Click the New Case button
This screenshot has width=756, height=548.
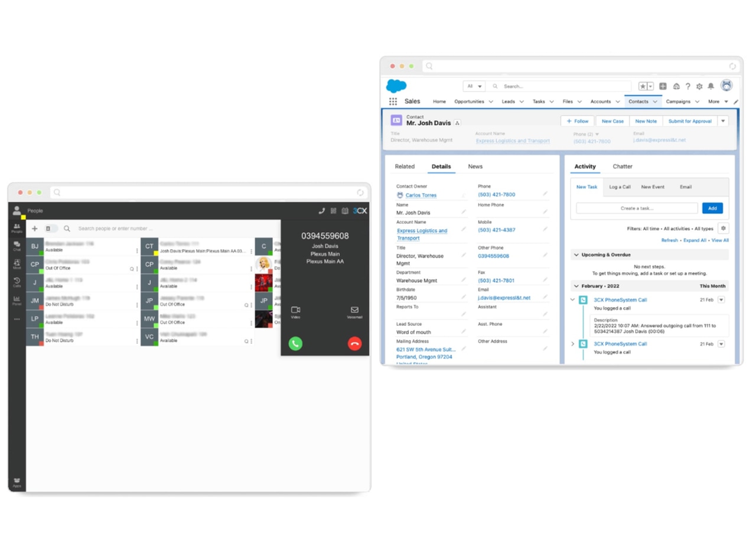point(612,120)
